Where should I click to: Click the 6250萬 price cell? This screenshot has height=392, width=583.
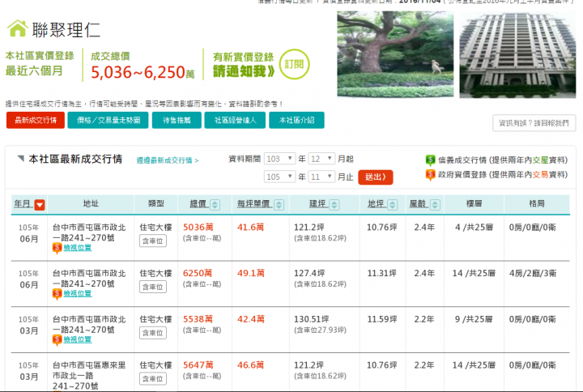[x=198, y=274]
